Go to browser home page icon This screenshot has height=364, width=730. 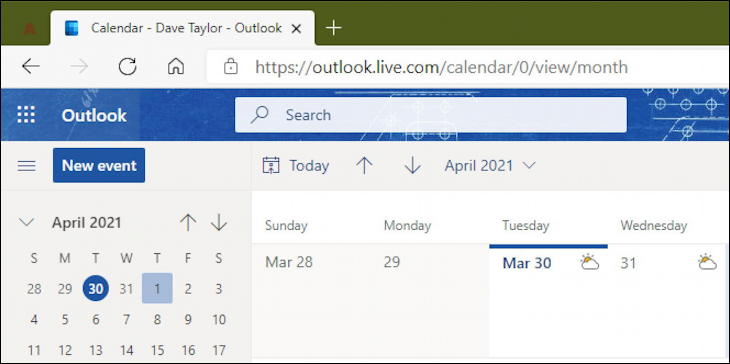176,67
